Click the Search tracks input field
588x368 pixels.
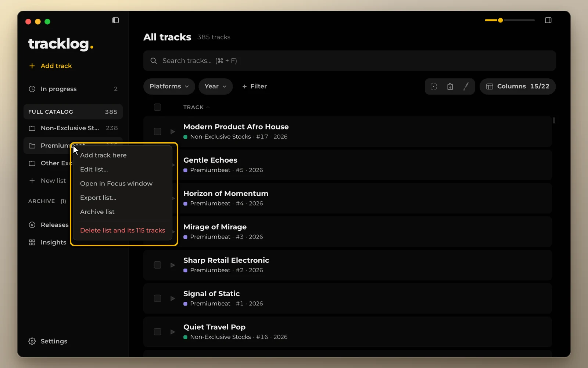coord(349,61)
